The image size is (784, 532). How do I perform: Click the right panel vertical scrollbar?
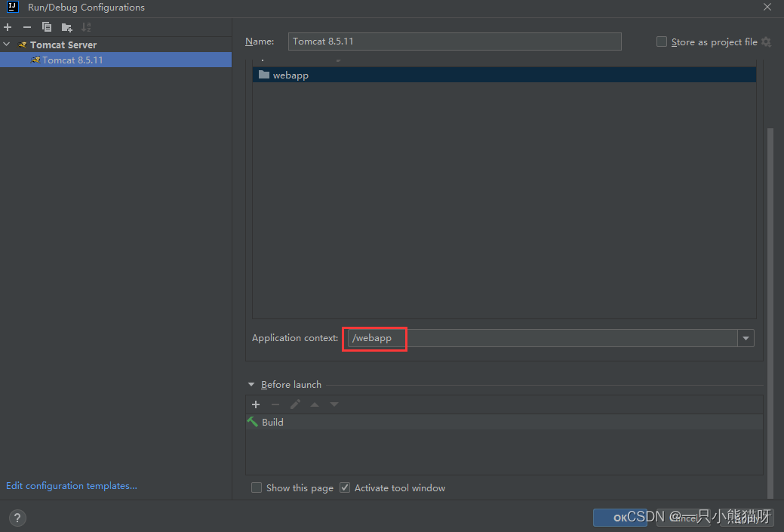click(x=770, y=312)
